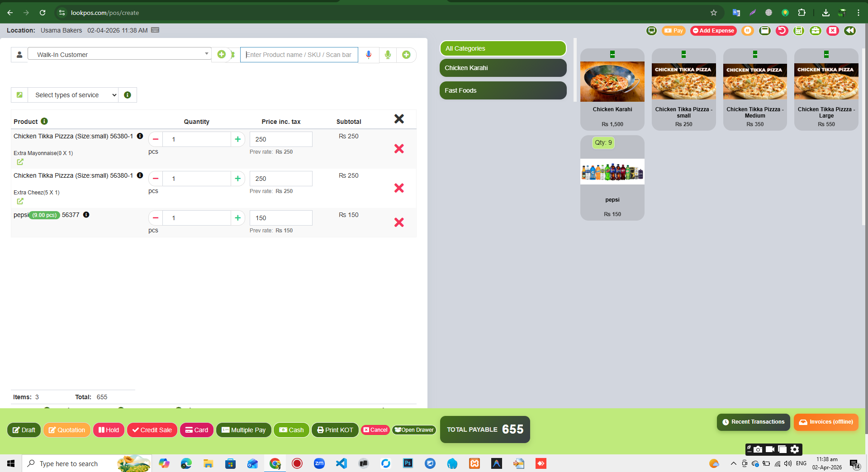Select the Chicken Karahi product thumbnail

pos(612,81)
